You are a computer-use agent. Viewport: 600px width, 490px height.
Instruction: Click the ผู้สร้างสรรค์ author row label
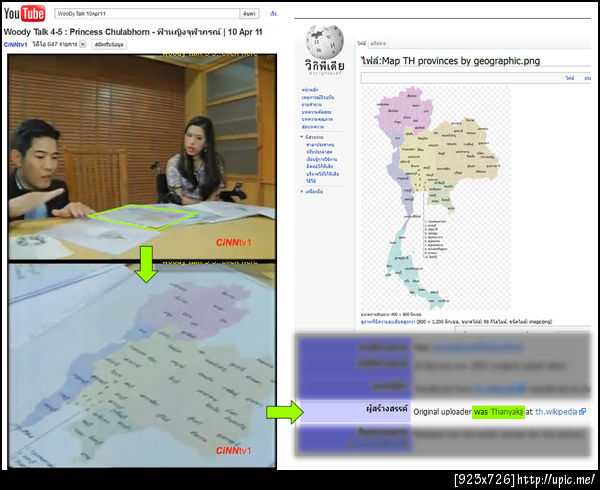point(387,409)
